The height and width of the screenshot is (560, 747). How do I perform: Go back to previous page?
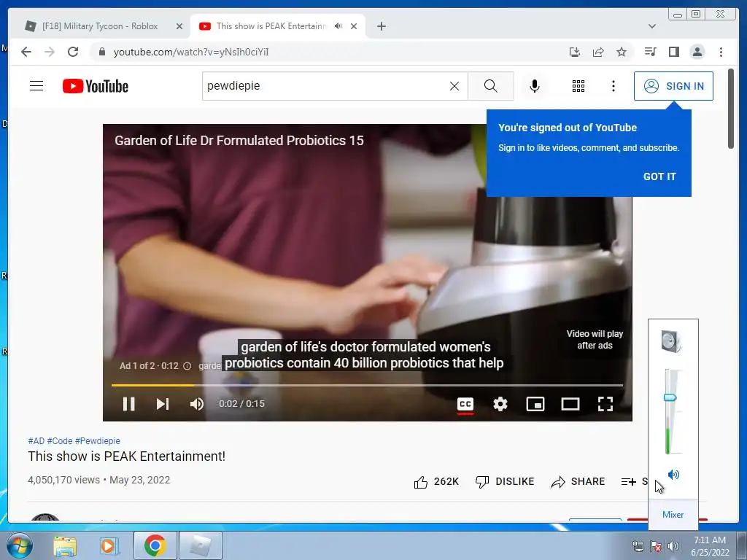[x=26, y=52]
